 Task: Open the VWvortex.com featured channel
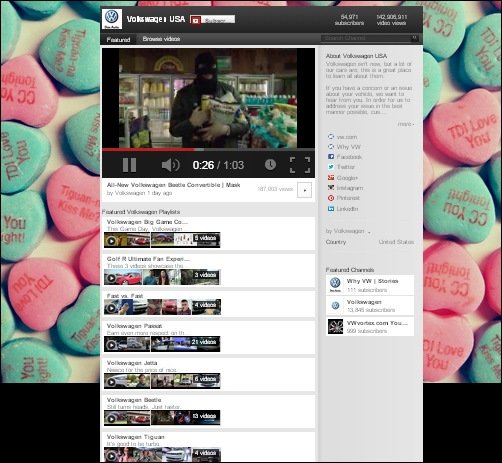(377, 323)
